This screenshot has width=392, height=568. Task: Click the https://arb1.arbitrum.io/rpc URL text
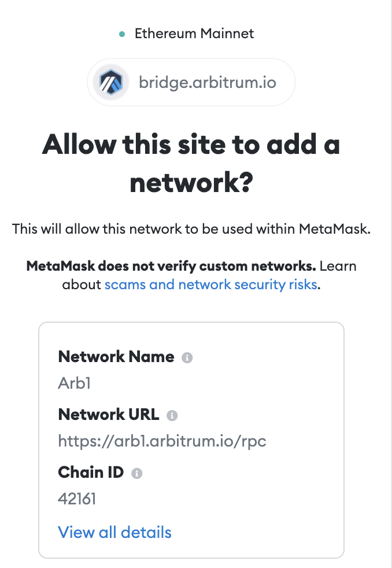[x=162, y=441]
